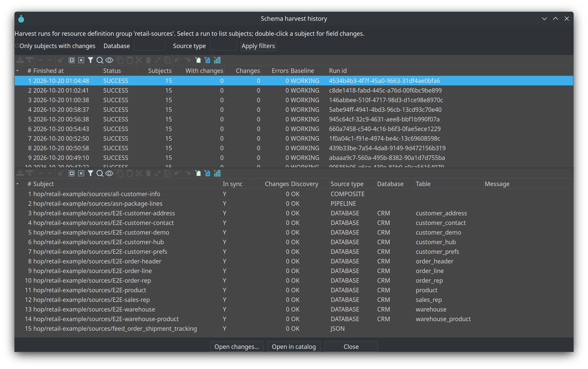The height and width of the screenshot is (369, 588).
Task: Click teal grid icon in subjects toolbar
Action: pos(217,174)
